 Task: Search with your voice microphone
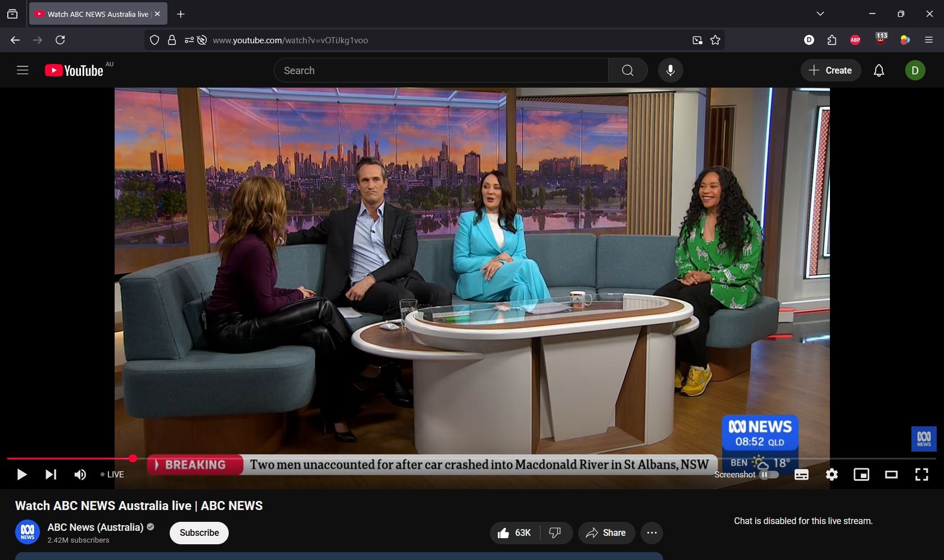[x=670, y=71]
